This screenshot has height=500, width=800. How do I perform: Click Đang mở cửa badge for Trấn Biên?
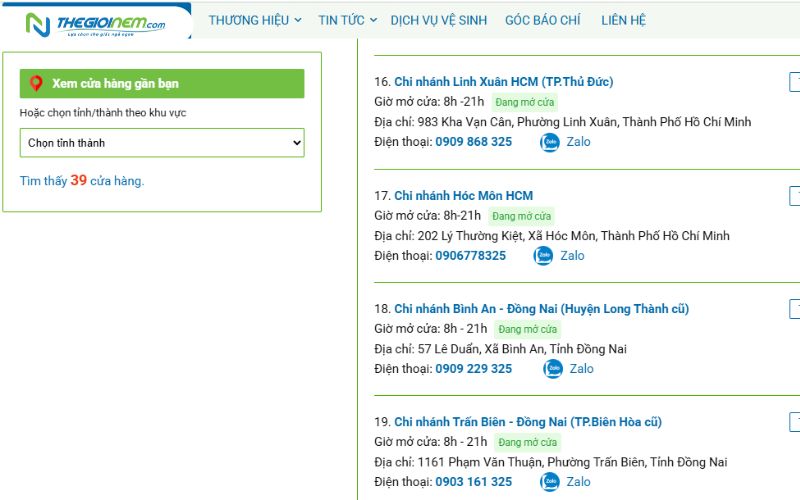(x=528, y=442)
